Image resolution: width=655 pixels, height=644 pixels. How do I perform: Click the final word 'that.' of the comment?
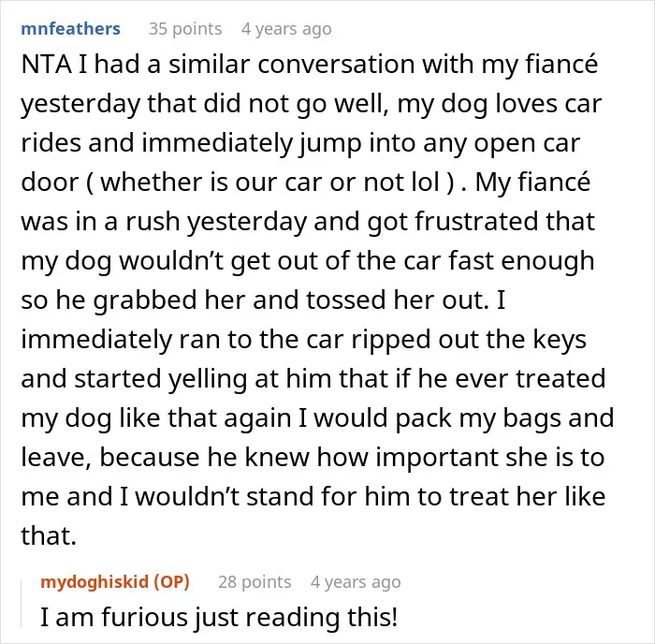49,535
